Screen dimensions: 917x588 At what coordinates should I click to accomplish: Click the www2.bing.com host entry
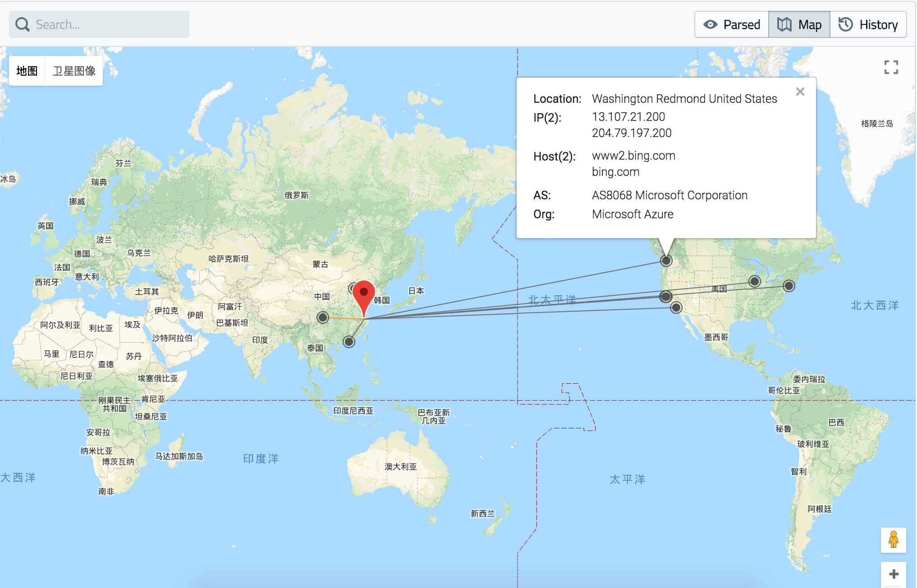pyautogui.click(x=633, y=156)
